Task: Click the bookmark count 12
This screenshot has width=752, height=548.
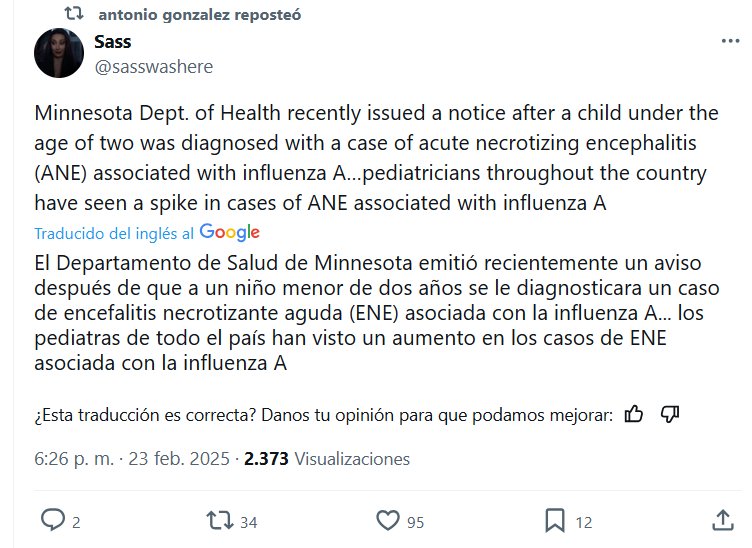Action: (x=585, y=521)
